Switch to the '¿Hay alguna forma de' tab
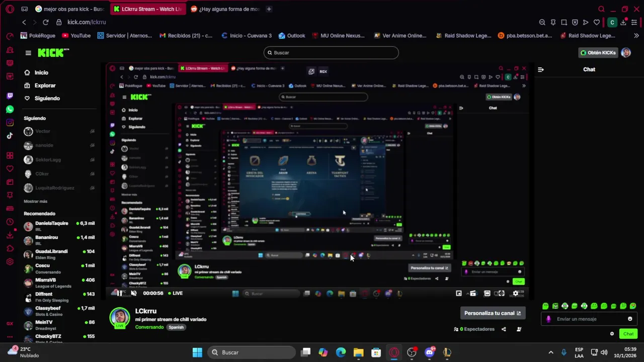Screen dimensions: 644x362 tap(225, 9)
